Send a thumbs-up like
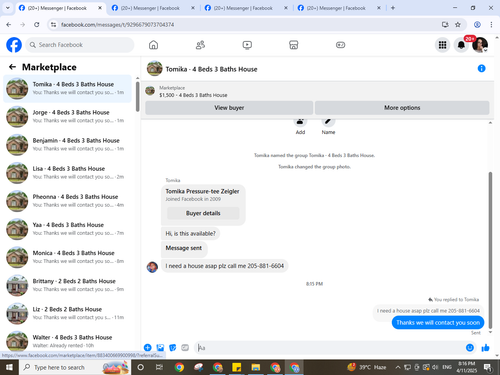The image size is (500, 375). point(486,348)
